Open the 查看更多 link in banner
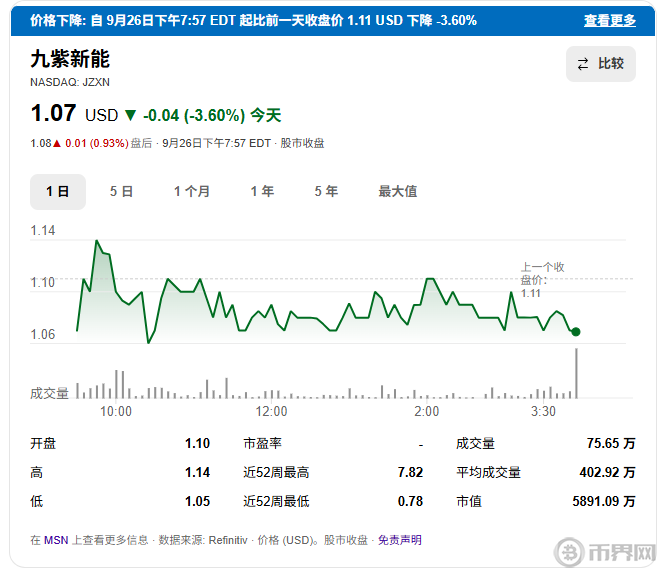 [610, 20]
